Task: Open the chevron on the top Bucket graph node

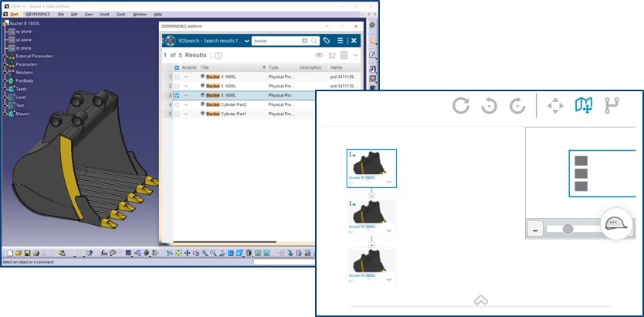Action: pyautogui.click(x=389, y=182)
